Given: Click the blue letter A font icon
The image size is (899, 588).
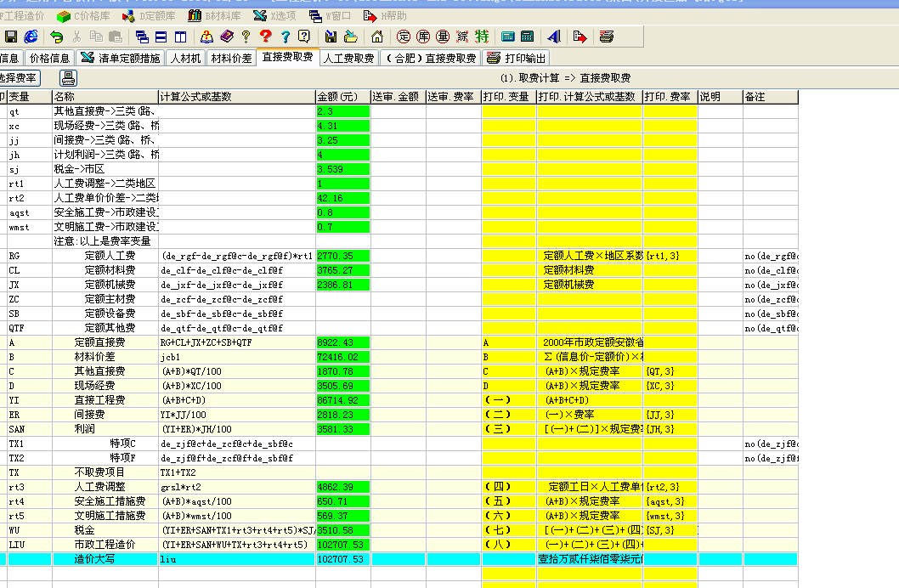Looking at the screenshot, I should 554,37.
